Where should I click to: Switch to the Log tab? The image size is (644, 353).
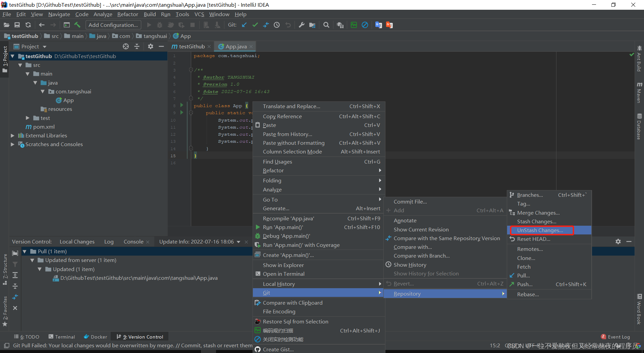click(x=109, y=241)
